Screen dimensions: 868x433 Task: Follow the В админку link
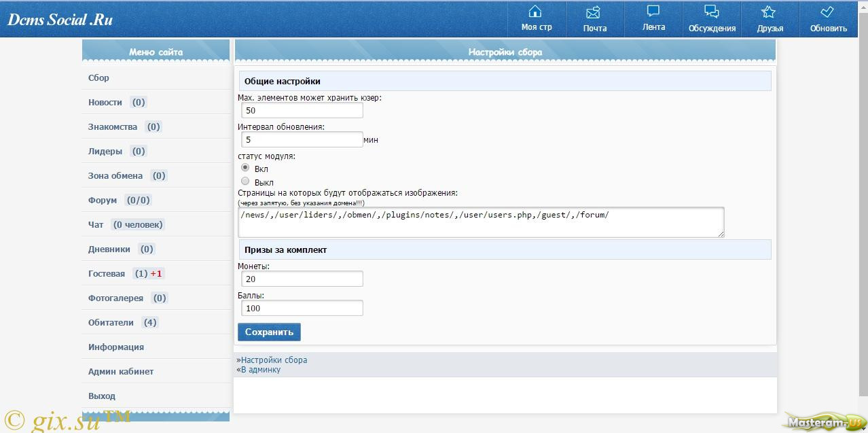point(260,370)
